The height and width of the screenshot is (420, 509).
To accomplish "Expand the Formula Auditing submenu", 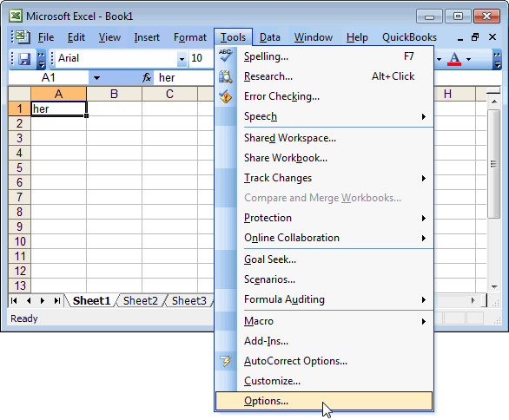I will [x=423, y=299].
